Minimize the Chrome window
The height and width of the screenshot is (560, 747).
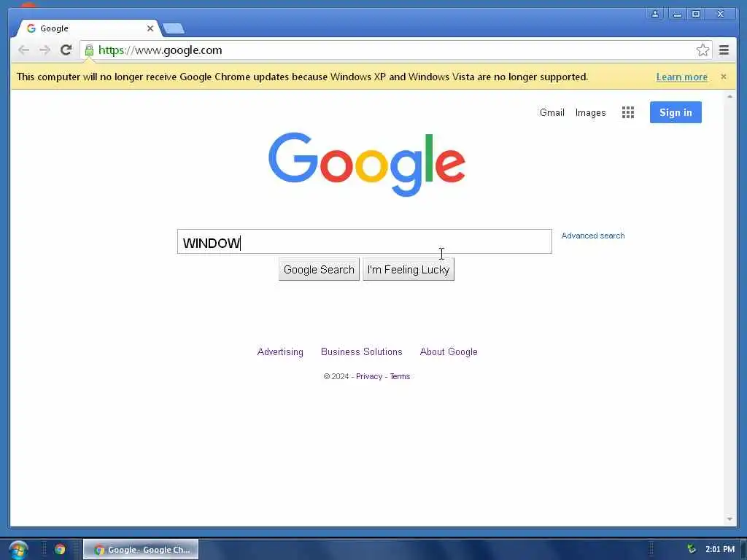(677, 14)
